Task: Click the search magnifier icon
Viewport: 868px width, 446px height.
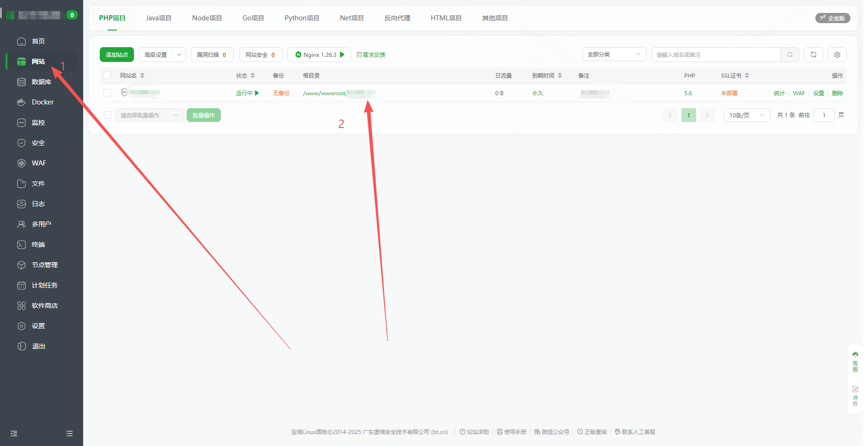Action: pyautogui.click(x=790, y=55)
